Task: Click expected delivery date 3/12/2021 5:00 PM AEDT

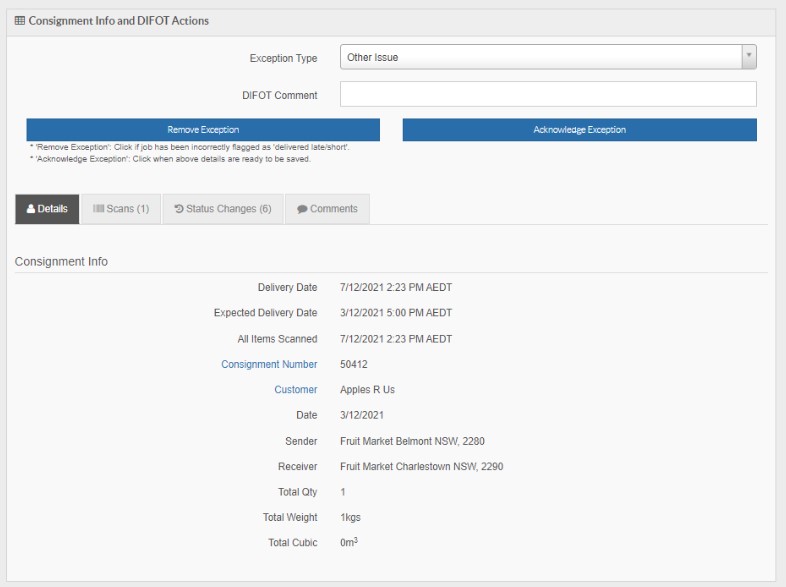Action: (x=396, y=313)
